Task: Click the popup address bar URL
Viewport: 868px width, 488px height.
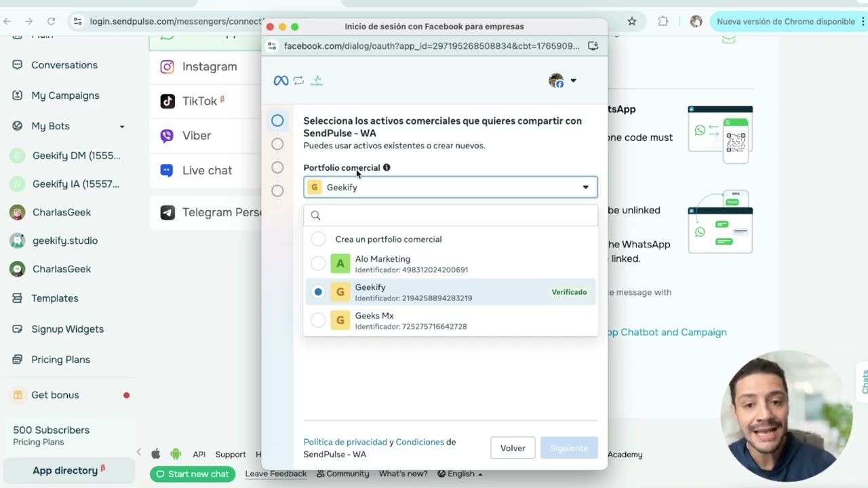Action: click(432, 46)
